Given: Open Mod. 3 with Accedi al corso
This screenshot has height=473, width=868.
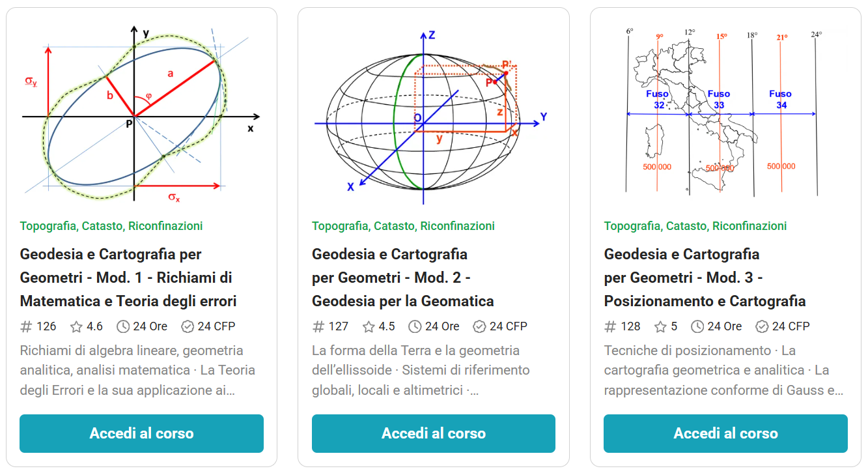Looking at the screenshot, I should (725, 433).
